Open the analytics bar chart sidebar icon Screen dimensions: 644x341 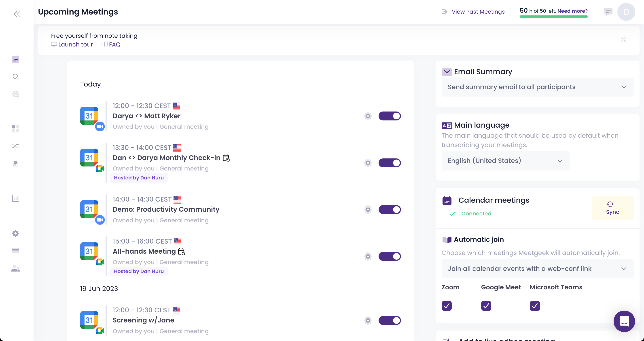pos(15,199)
